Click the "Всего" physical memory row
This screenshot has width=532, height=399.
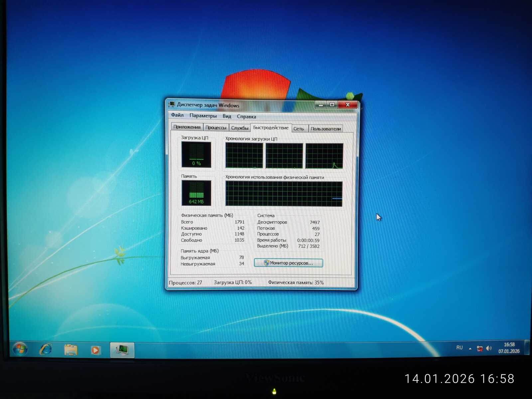(212, 222)
